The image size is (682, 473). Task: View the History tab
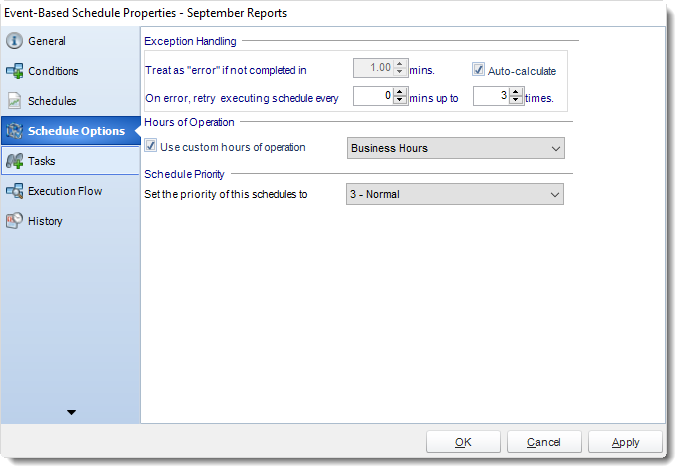tap(70, 221)
